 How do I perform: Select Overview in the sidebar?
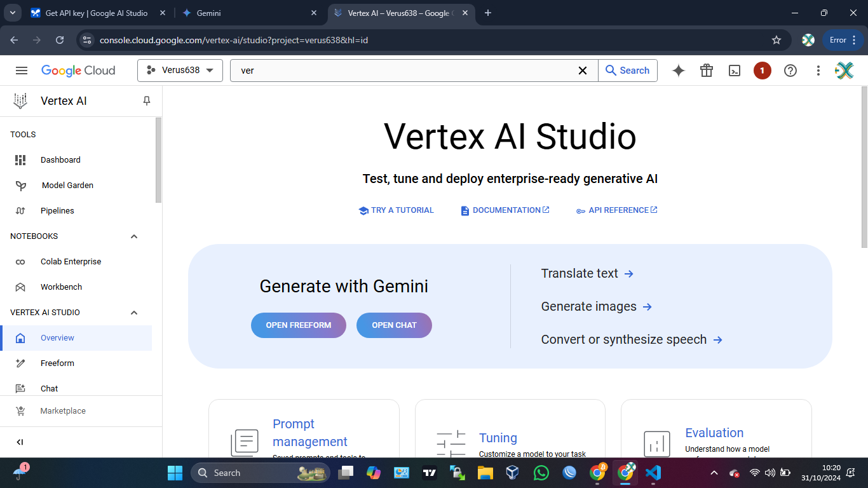pos(76,338)
